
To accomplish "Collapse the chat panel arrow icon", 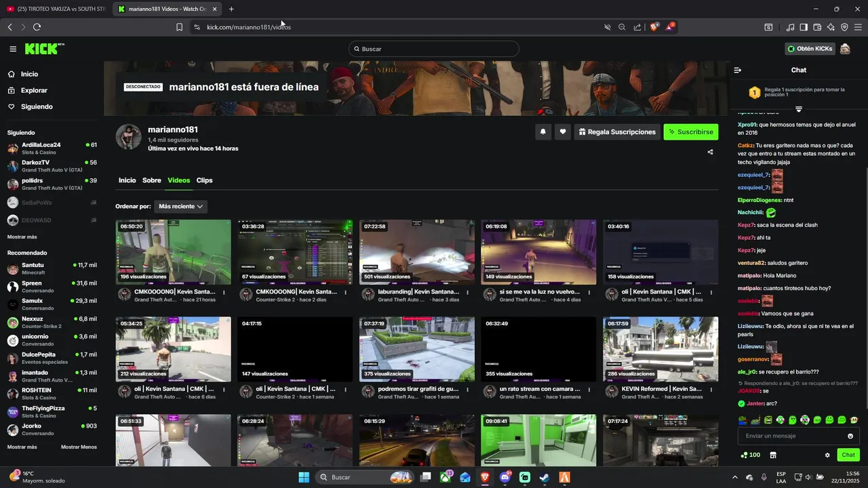I will pos(738,70).
